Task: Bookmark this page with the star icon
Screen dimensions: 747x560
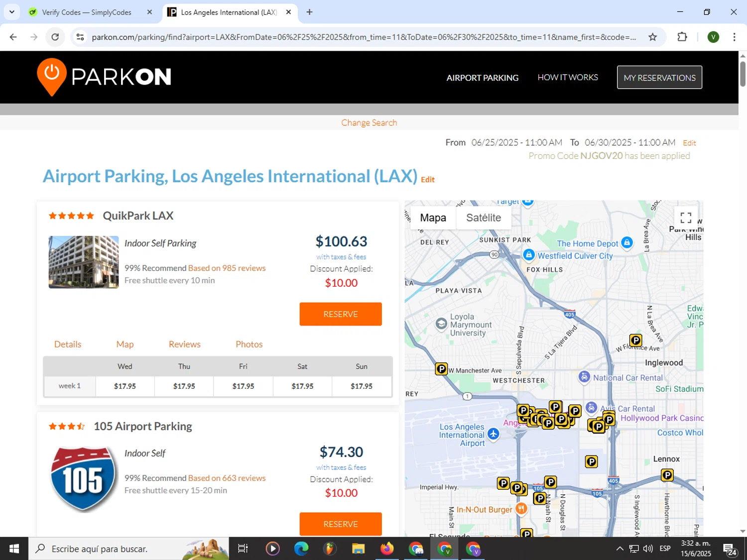Action: [x=652, y=37]
